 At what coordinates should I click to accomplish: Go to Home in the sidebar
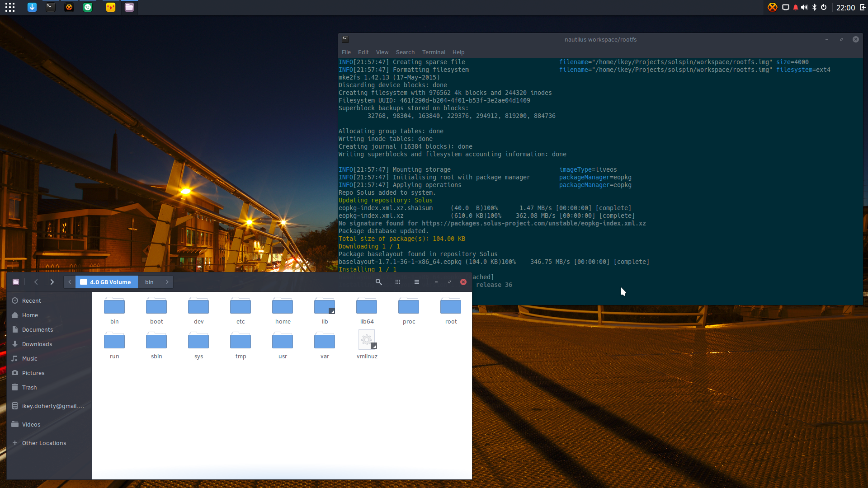(x=49, y=315)
